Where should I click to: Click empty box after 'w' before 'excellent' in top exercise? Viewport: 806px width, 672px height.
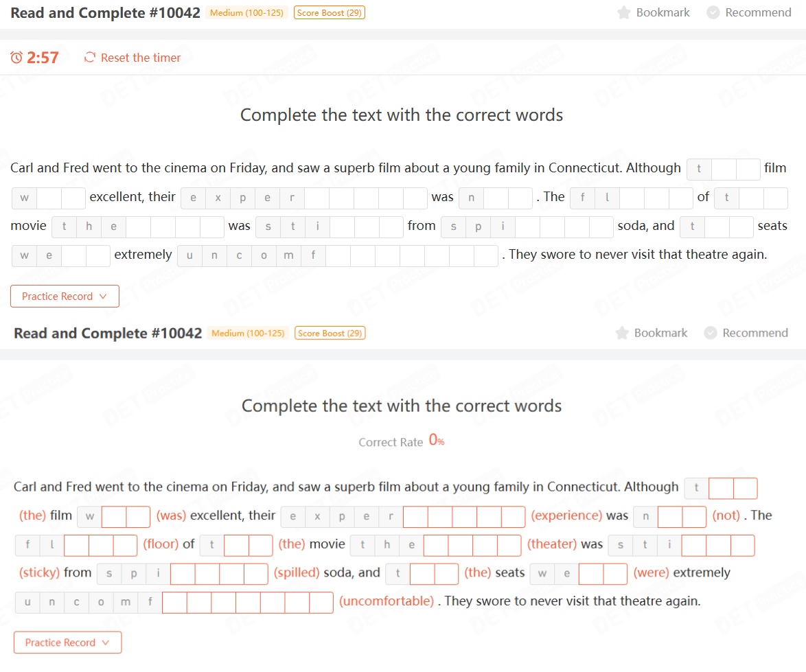(49, 198)
